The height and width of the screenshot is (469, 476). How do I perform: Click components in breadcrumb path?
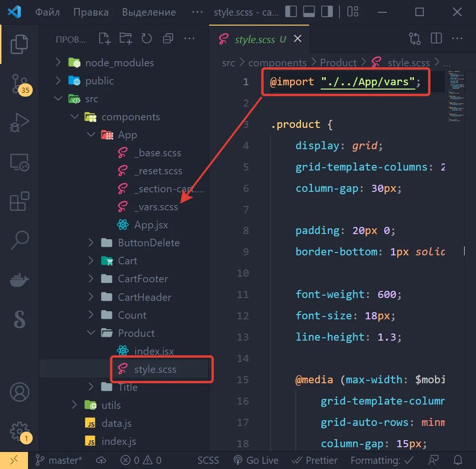[277, 63]
